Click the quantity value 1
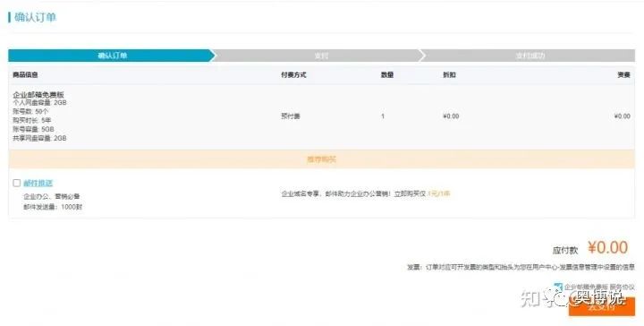The width and height of the screenshot is (644, 326). pyautogui.click(x=383, y=116)
